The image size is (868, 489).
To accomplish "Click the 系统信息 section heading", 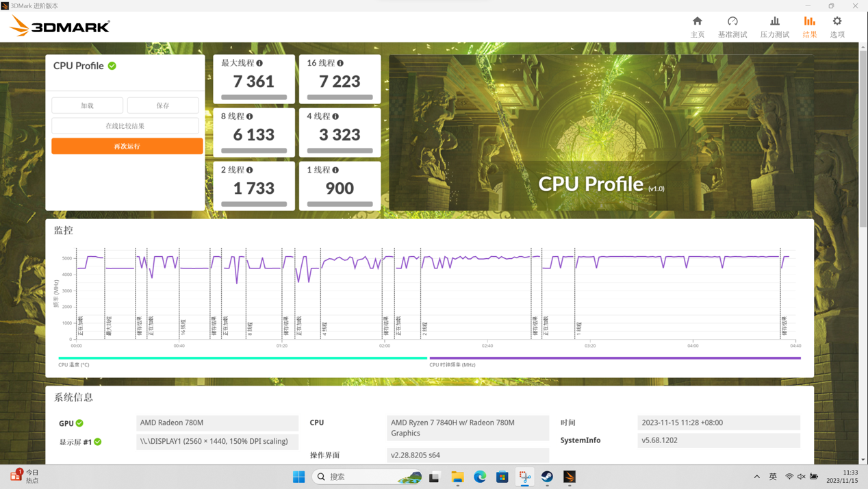I will click(x=73, y=397).
